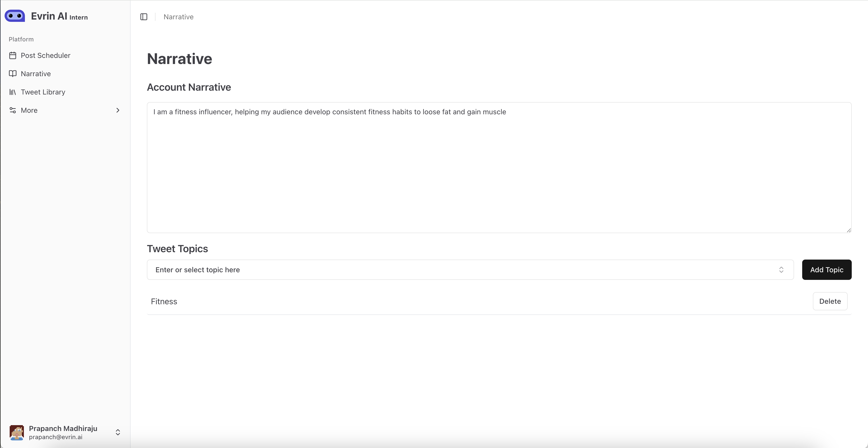Image resolution: width=868 pixels, height=448 pixels.
Task: Select Narrative in the sidebar
Action: click(36, 74)
